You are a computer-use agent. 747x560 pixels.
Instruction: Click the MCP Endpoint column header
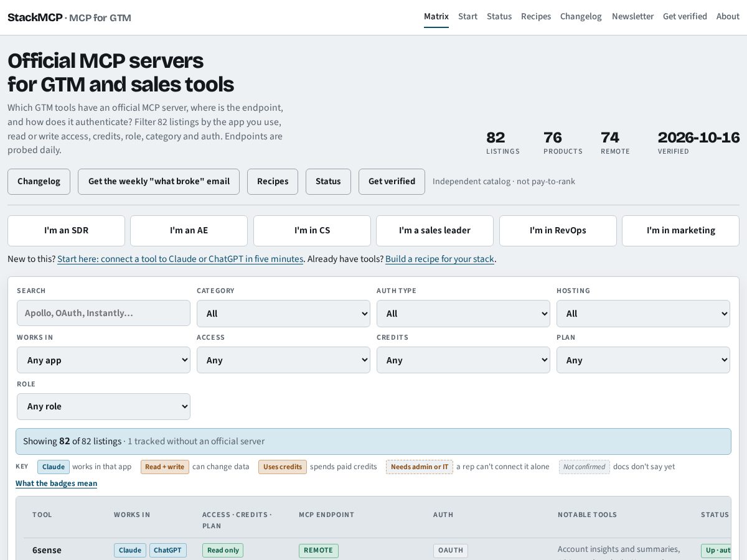[x=326, y=515]
